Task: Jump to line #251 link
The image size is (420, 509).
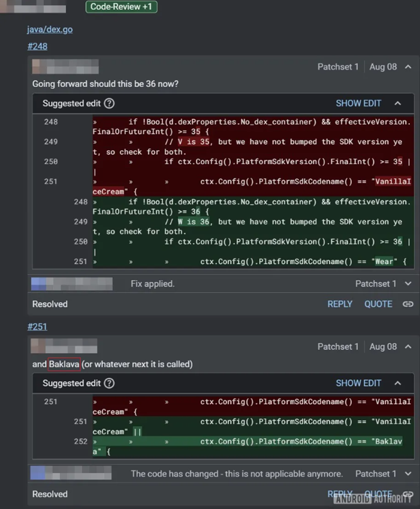Action: pyautogui.click(x=38, y=327)
